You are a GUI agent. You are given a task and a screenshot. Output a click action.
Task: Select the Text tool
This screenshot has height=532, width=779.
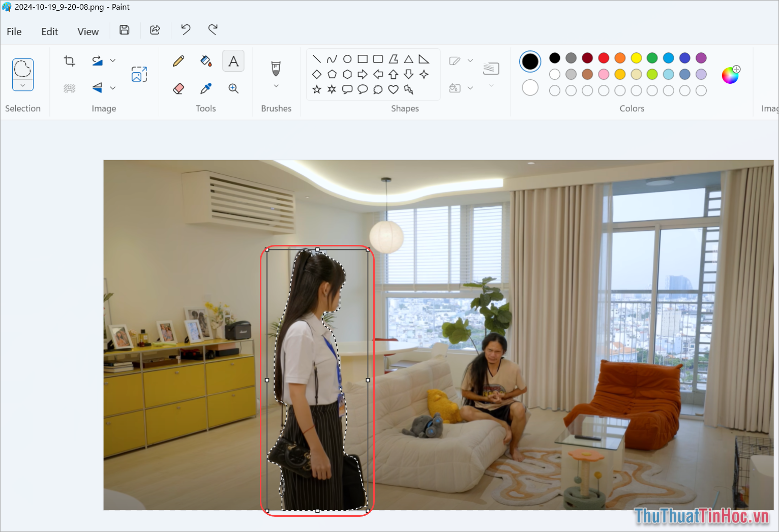coord(233,60)
